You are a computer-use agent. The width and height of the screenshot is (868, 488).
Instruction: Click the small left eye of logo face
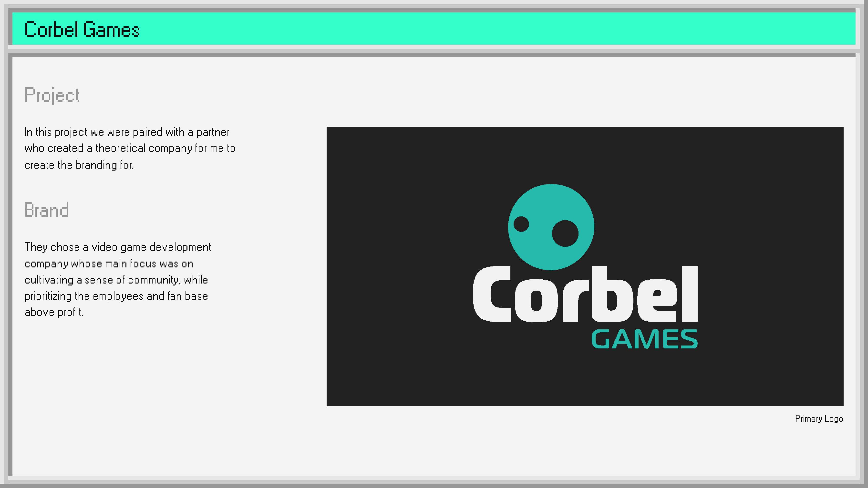click(x=521, y=224)
